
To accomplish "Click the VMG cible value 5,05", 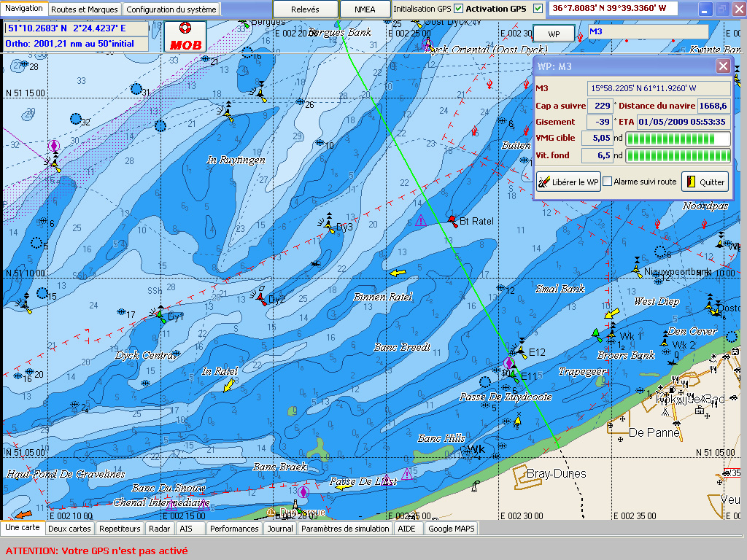I will 597,138.
